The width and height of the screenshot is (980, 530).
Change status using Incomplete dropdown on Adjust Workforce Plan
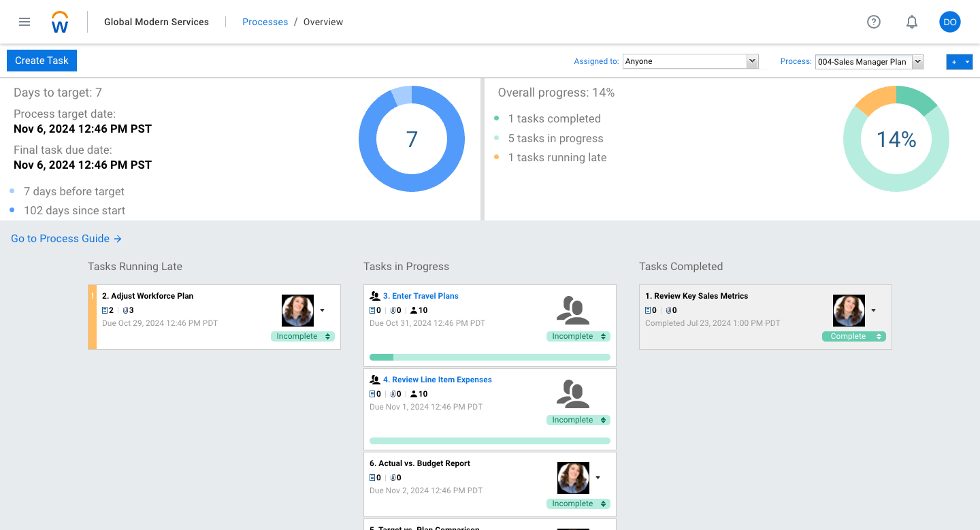[x=303, y=335]
